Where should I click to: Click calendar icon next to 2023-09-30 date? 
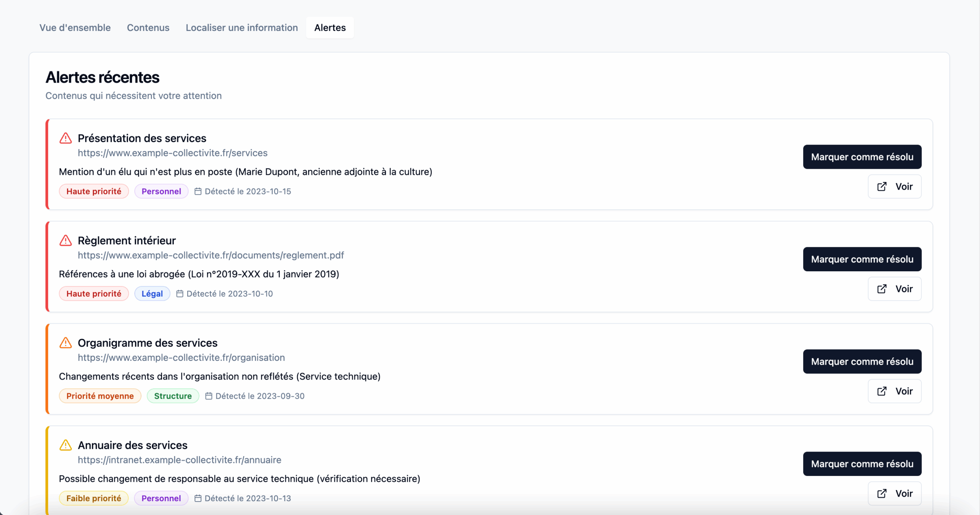[x=209, y=396]
